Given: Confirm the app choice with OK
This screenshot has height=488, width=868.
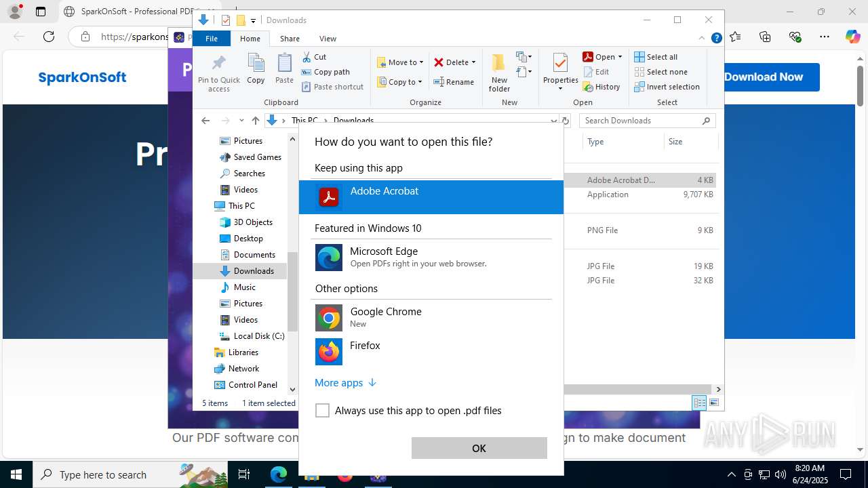Looking at the screenshot, I should 479,448.
